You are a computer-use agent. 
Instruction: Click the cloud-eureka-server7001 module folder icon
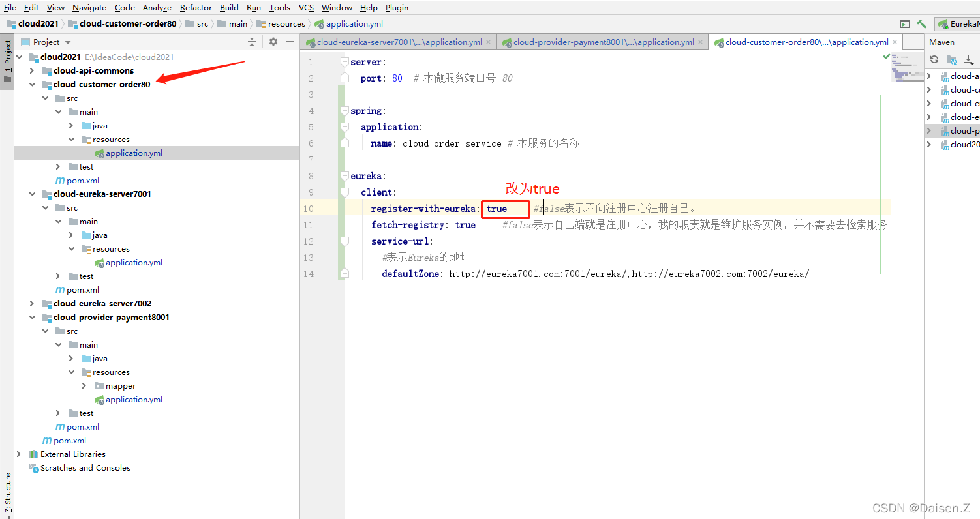coord(47,194)
